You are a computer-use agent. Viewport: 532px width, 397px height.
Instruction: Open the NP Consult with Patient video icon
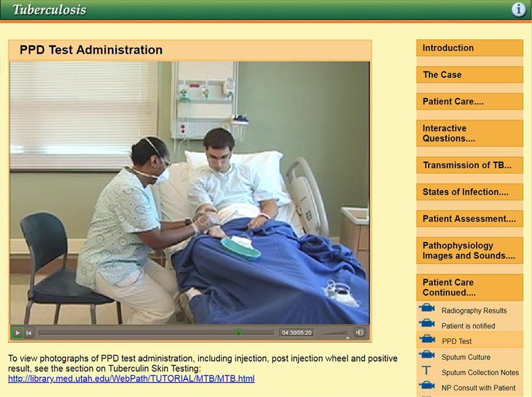(427, 385)
